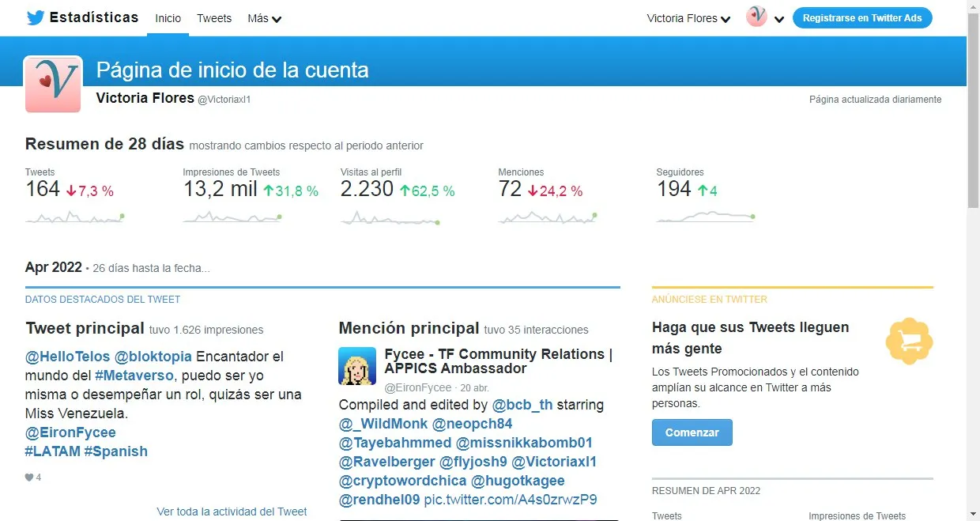This screenshot has height=521, width=980.
Task: Click the Tweet principal heading
Action: [x=85, y=328]
